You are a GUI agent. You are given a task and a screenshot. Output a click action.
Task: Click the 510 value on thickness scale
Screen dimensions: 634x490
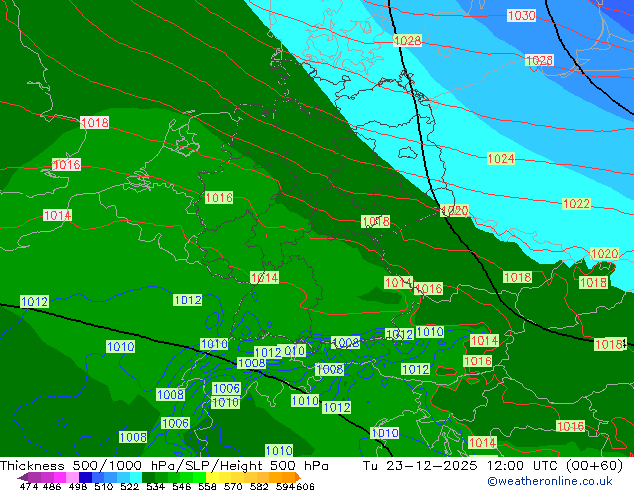click(104, 486)
